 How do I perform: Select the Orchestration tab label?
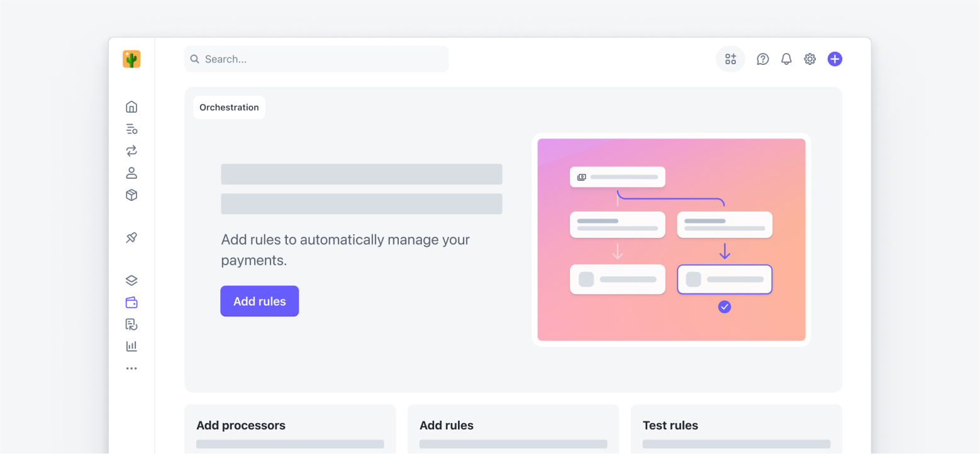[x=229, y=108]
